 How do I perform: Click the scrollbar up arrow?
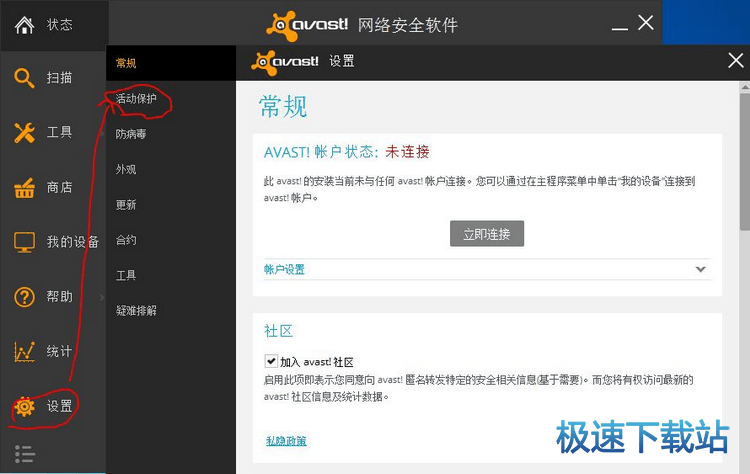[745, 87]
